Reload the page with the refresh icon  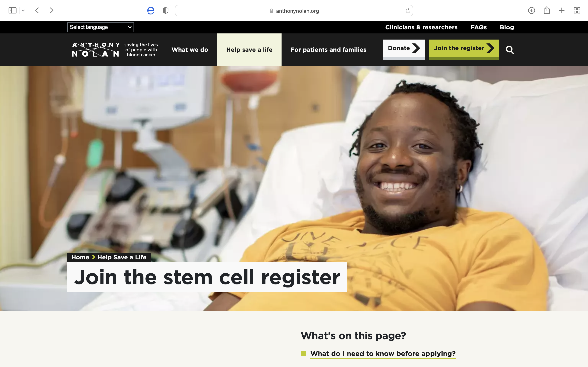[x=408, y=11]
